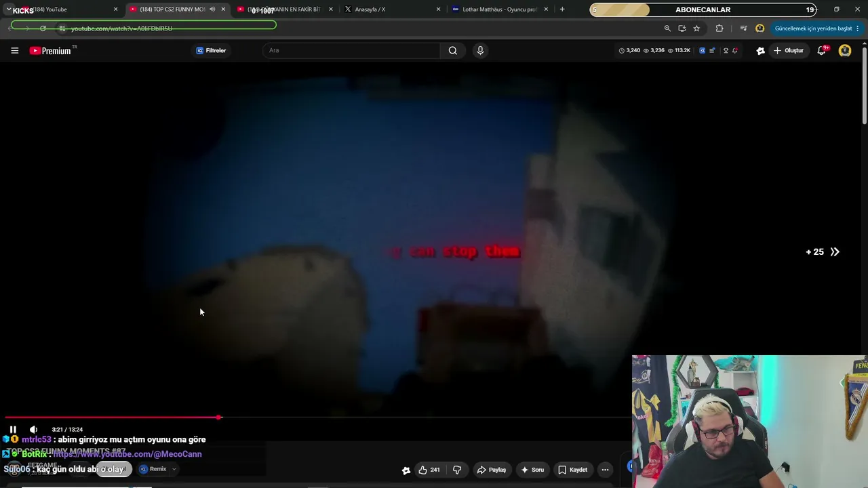Reload the page
The width and height of the screenshot is (868, 488).
[x=43, y=28]
